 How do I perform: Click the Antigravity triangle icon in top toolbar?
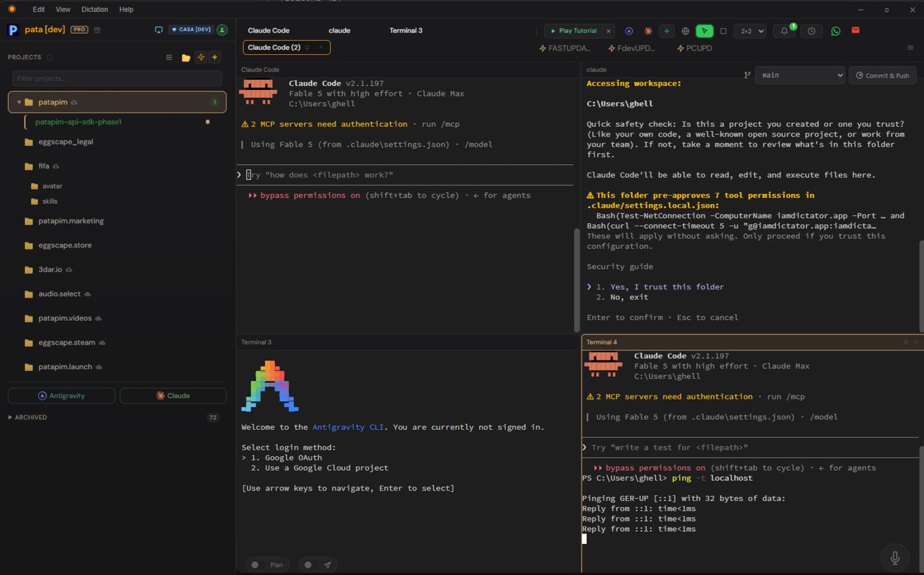(629, 31)
